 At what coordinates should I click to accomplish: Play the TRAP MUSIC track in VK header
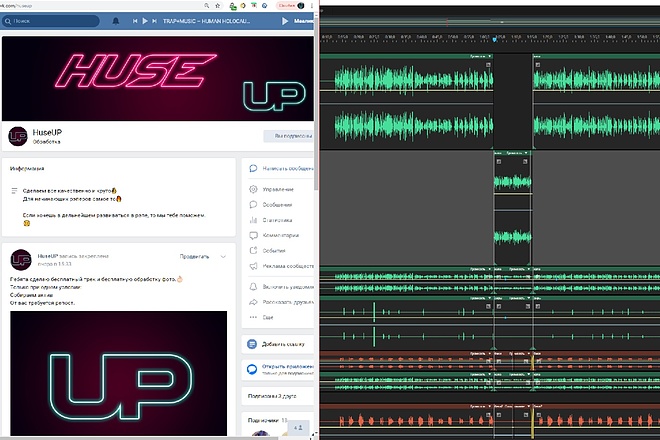145,21
